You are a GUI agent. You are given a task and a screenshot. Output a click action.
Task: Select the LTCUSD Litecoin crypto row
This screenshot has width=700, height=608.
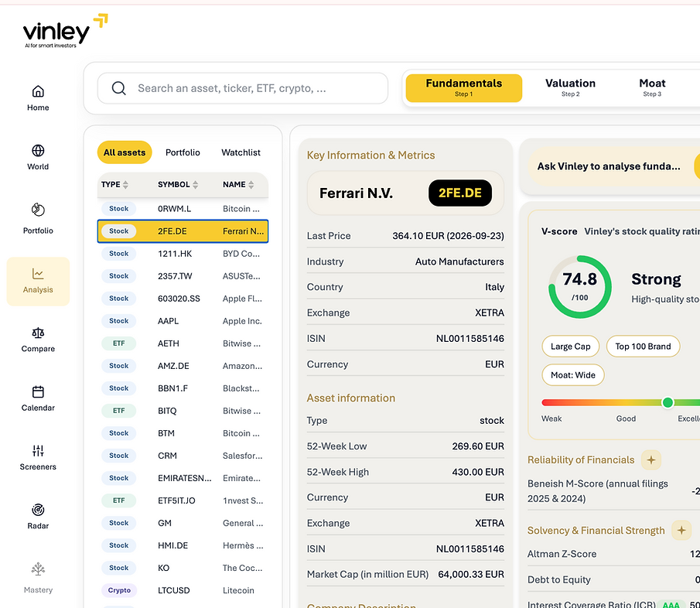point(183,590)
